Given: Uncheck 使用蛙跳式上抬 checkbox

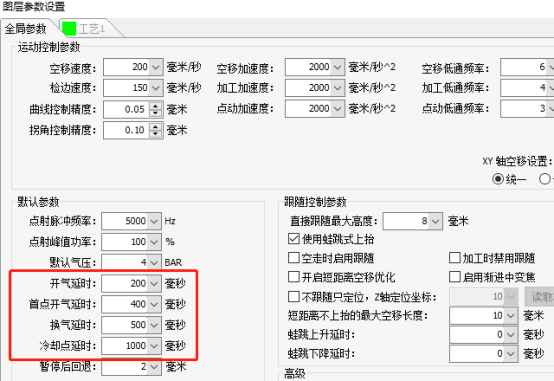Looking at the screenshot, I should coord(294,239).
